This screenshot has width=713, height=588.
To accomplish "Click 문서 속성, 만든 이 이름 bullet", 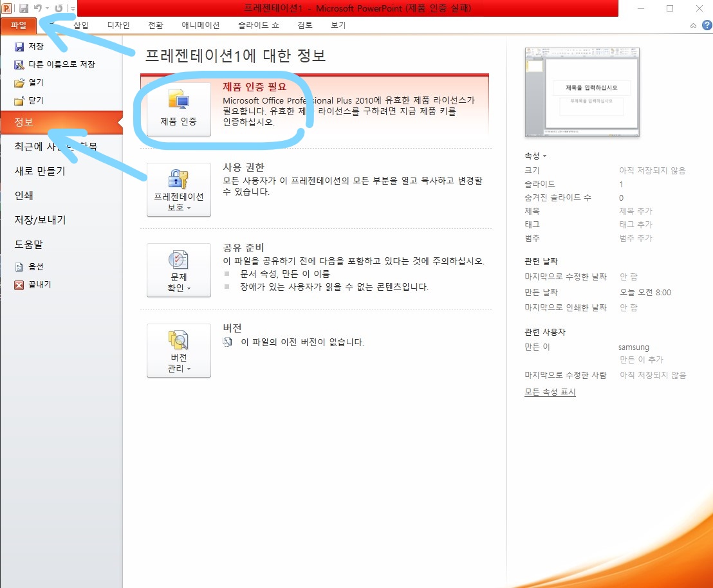I will (284, 274).
